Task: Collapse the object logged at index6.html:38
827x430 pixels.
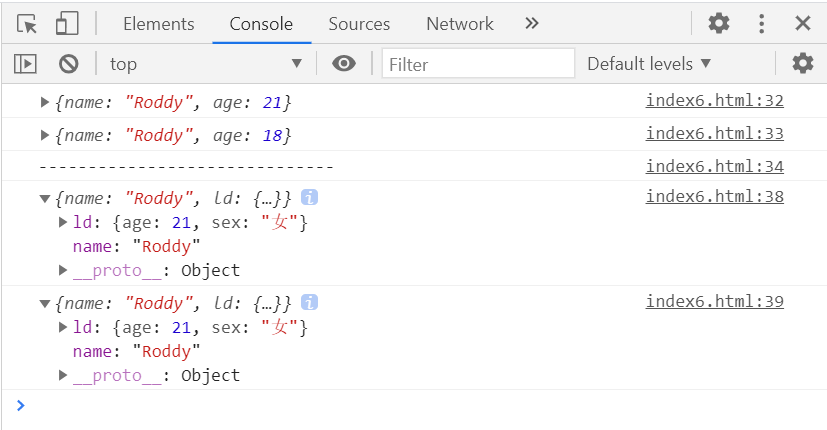Action: coord(45,198)
